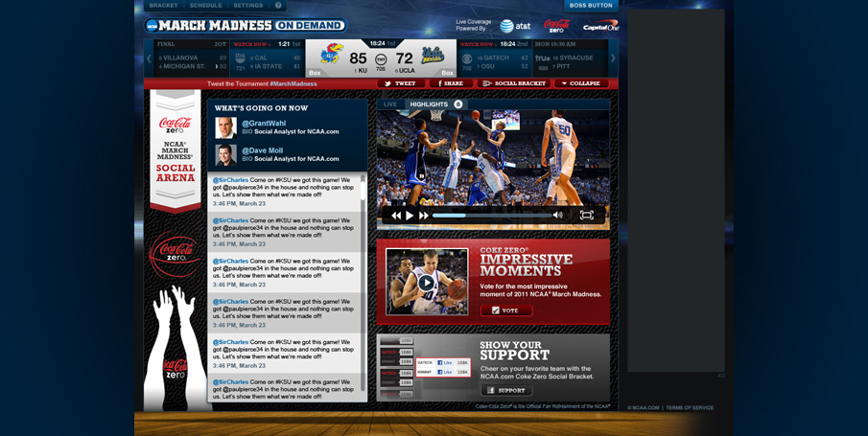
Task: Mute the video with speaker icon
Action: coord(558,216)
